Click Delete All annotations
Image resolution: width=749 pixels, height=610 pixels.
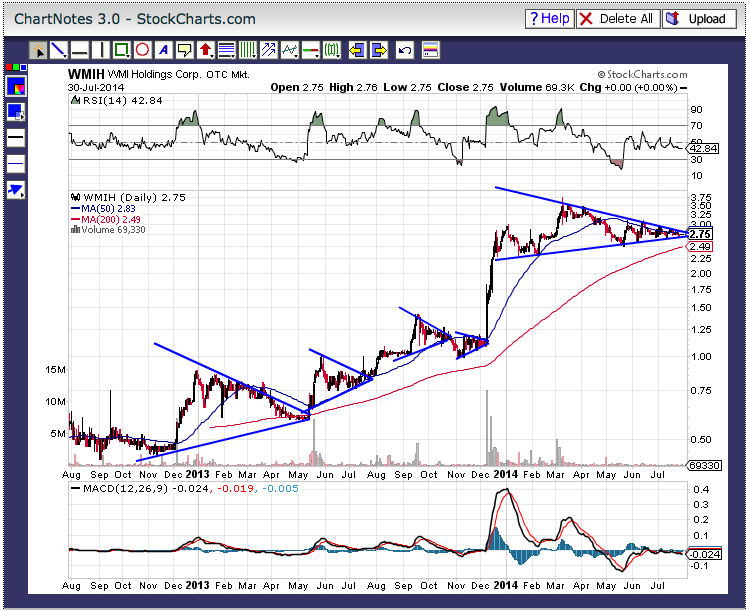coord(618,19)
